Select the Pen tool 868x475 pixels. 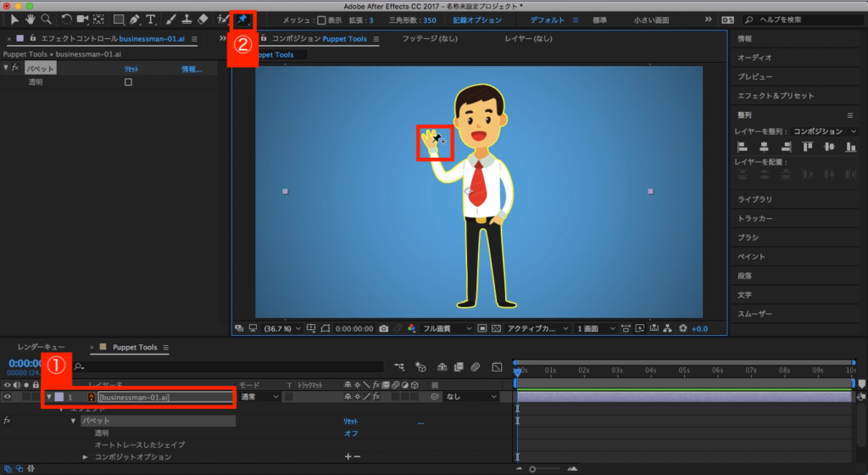[x=136, y=19]
